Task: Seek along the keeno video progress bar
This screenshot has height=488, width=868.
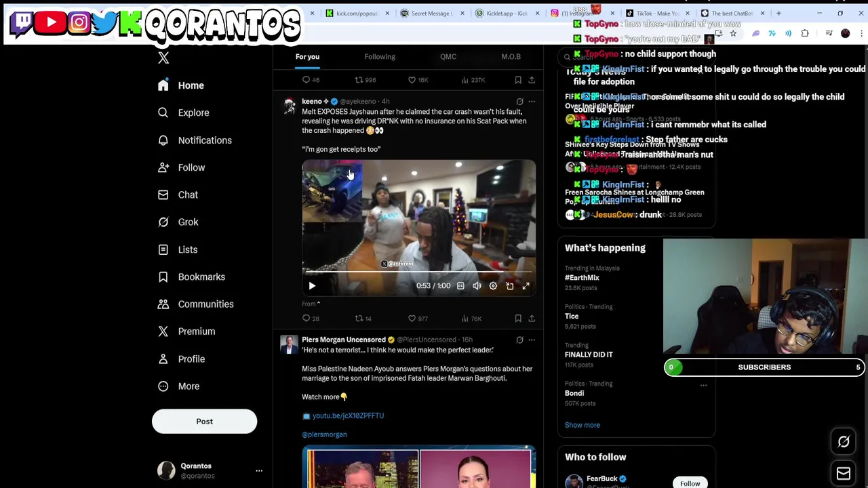Action: (x=418, y=272)
